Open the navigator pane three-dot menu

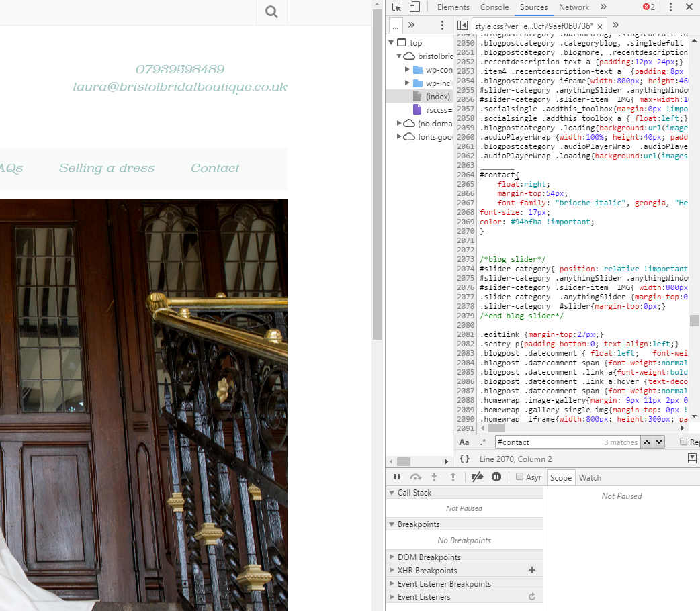[x=443, y=25]
